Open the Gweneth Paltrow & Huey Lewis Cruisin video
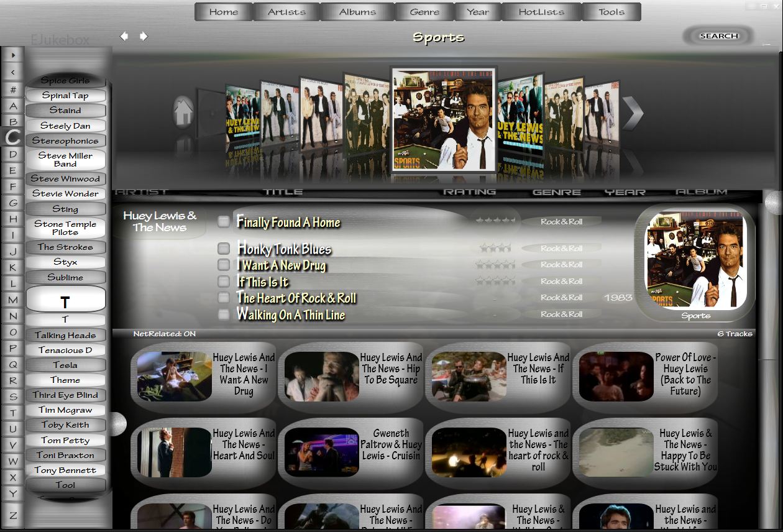Screen dimensions: 783x532 coord(350,452)
